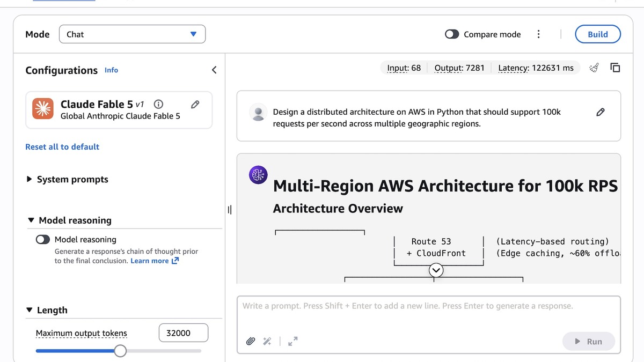
Task: Click the Build button
Action: click(x=598, y=34)
